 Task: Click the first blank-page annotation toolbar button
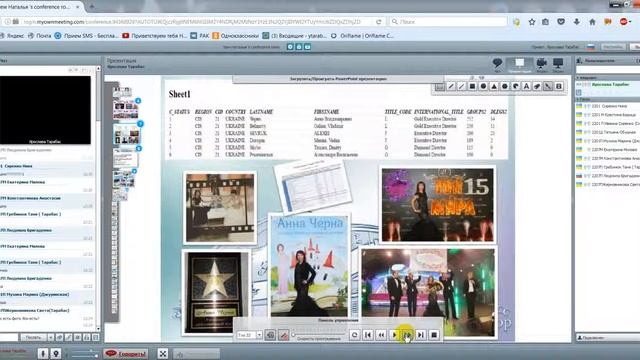pos(439,87)
